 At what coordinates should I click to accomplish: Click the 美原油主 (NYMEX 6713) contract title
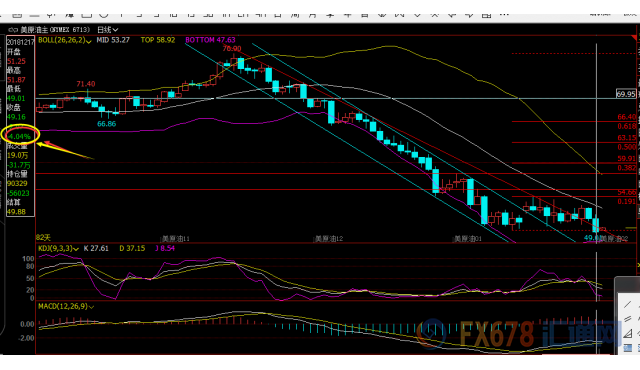[55, 30]
